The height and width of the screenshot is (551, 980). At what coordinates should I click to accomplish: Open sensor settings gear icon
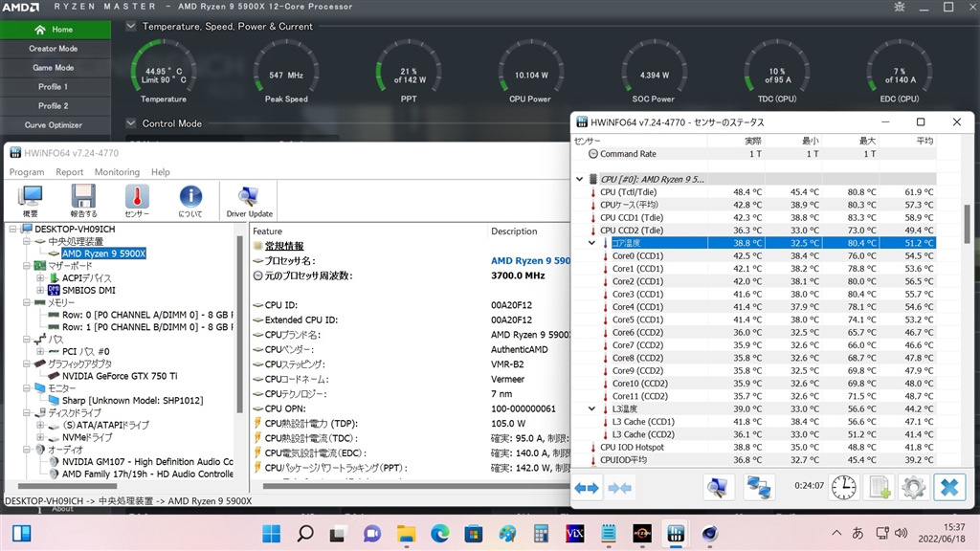(914, 487)
